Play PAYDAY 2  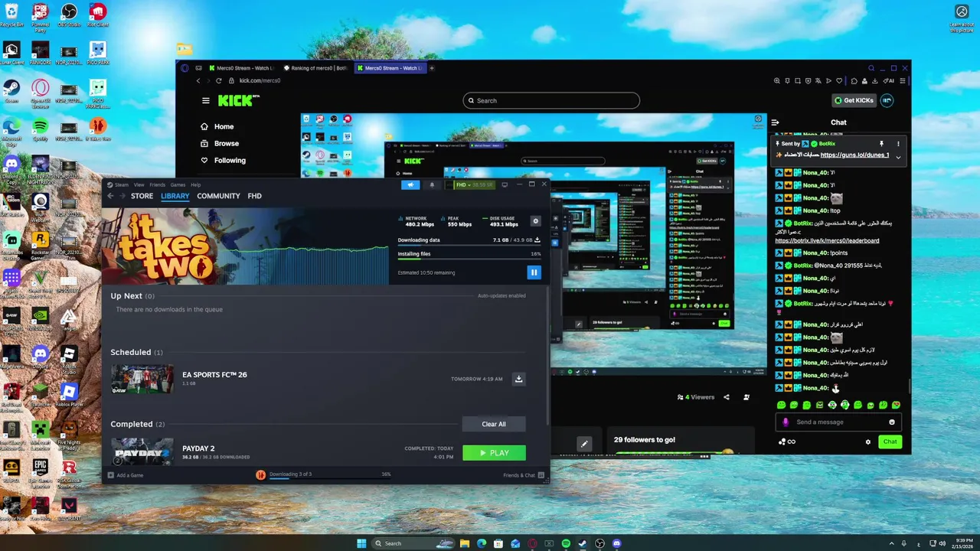[x=494, y=453]
